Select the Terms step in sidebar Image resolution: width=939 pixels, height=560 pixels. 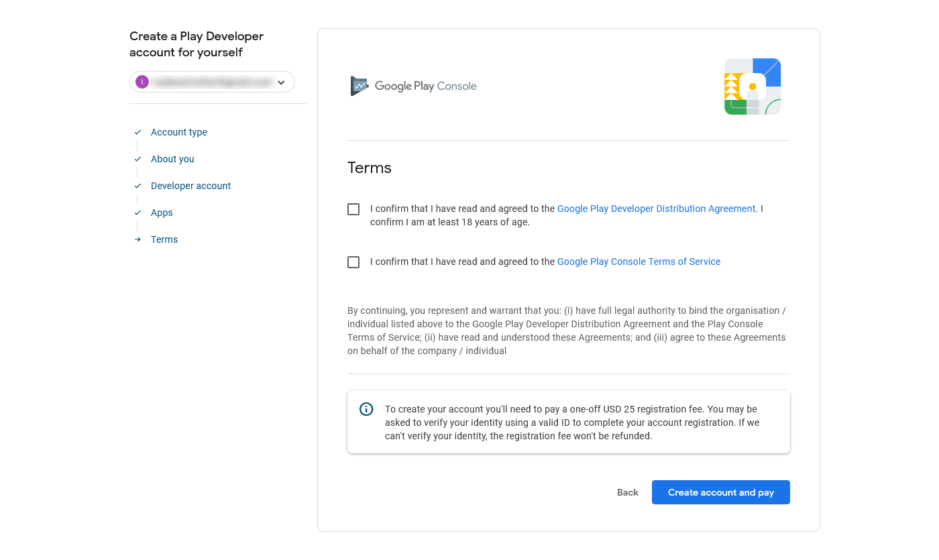(x=164, y=239)
